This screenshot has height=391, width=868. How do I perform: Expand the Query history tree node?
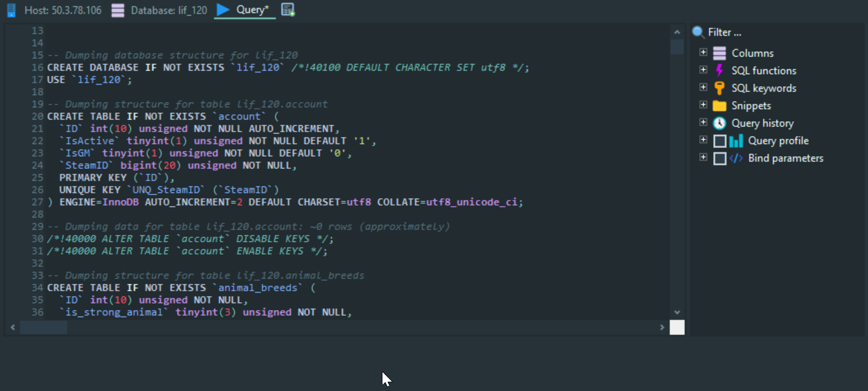point(703,122)
